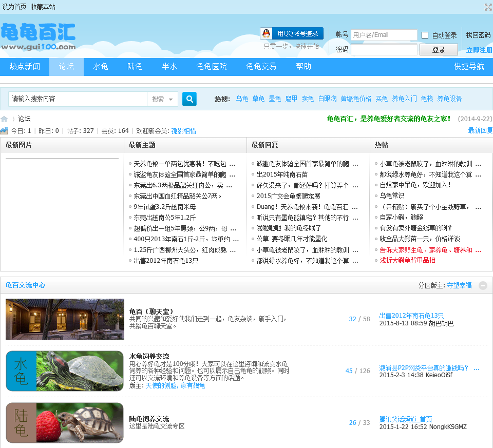493x448 pixels.
Task: Open reply thread 啦啦啦啦 我的龟冬眠了
Action: click(x=289, y=228)
